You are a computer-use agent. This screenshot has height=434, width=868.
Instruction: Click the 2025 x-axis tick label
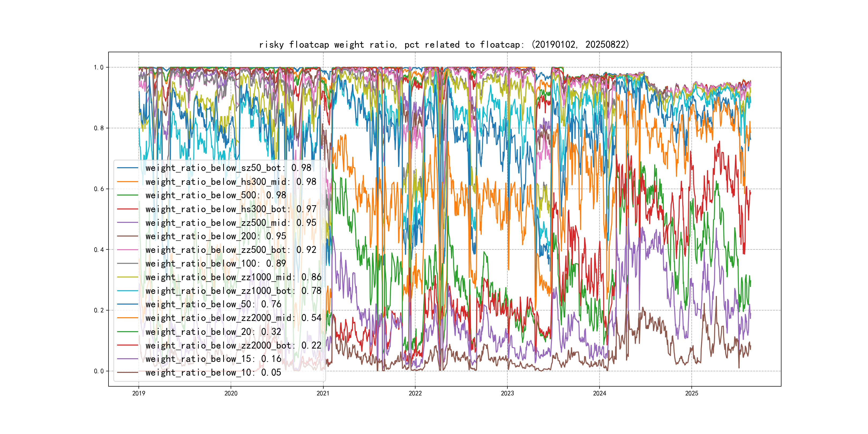click(692, 393)
